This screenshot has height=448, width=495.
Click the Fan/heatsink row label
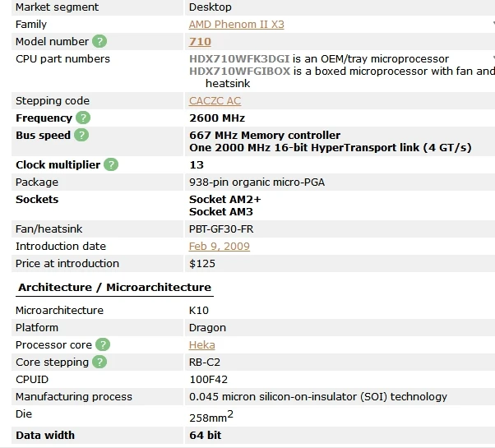[49, 229]
